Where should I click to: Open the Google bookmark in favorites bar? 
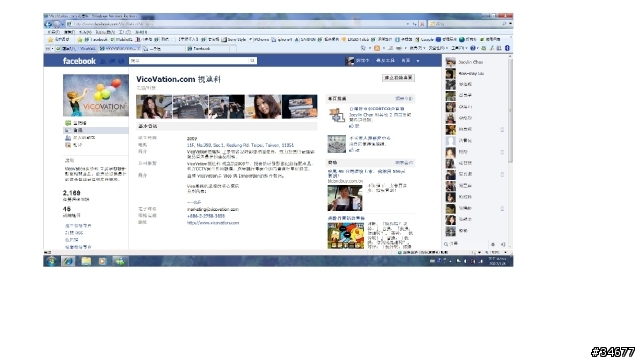424,40
